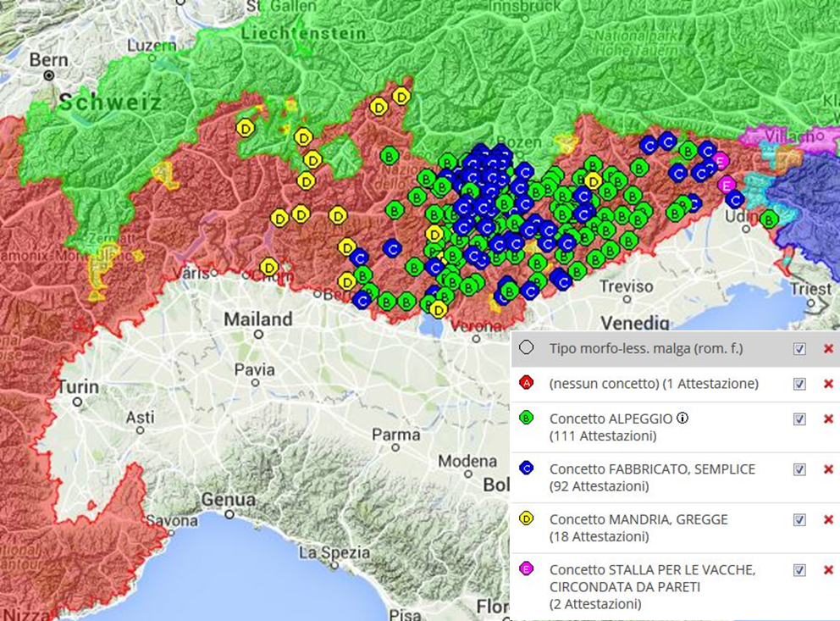Uncheck the Tipo morfo-less. malga checkbox
The image size is (840, 621).
pos(799,349)
